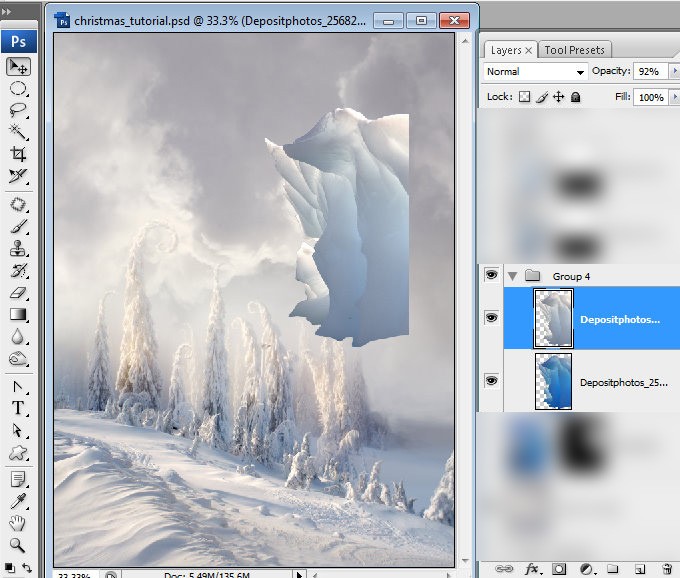Activate the Gradient tool

18,314
